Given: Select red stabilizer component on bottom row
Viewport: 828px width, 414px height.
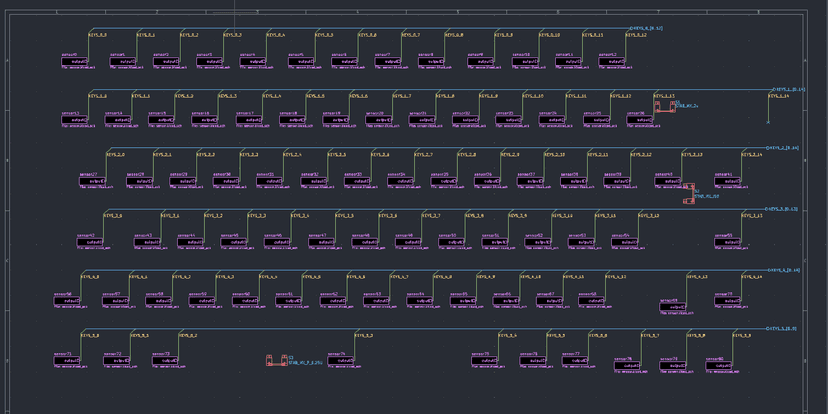Looking at the screenshot, I should (x=275, y=361).
